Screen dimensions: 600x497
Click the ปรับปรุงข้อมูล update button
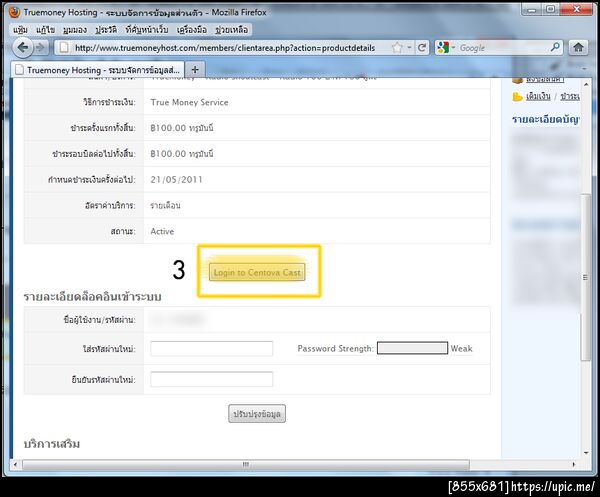pyautogui.click(x=257, y=414)
